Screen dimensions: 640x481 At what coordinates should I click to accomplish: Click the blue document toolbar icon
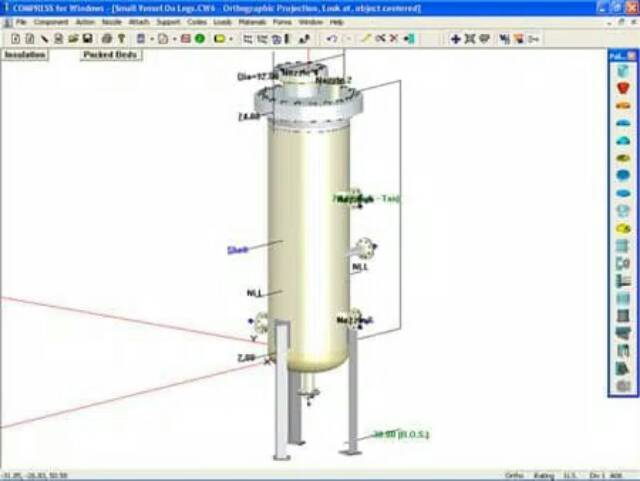pos(141,39)
